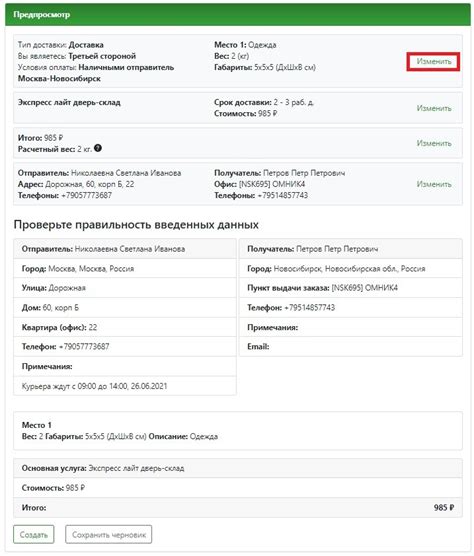Select row Город: Новосибирск, Новосибирская обл., Россия

[x=351, y=268]
